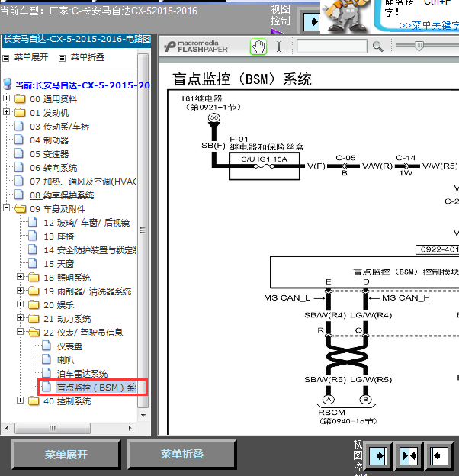
Task: Expand the 20 娱乐 folder
Action: tap(20, 304)
